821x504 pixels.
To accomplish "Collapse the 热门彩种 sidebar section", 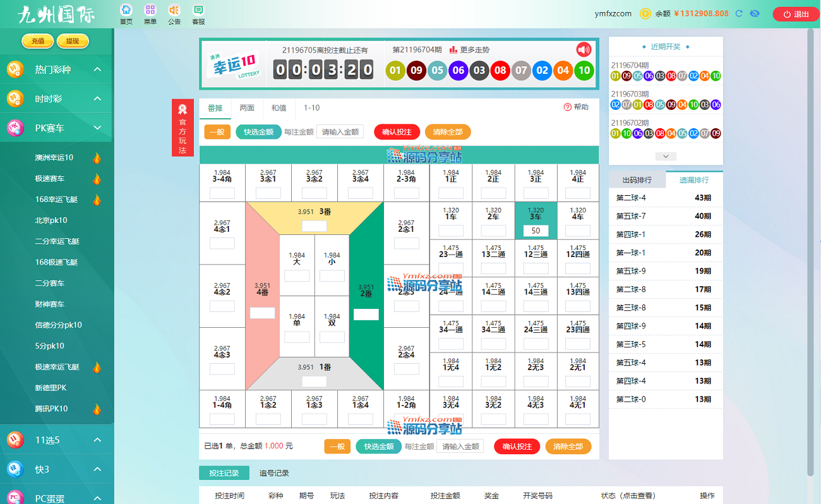I will click(97, 69).
